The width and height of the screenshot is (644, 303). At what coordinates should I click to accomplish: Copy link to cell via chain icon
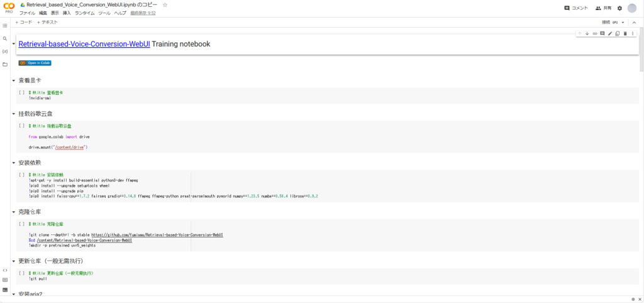coord(594,34)
